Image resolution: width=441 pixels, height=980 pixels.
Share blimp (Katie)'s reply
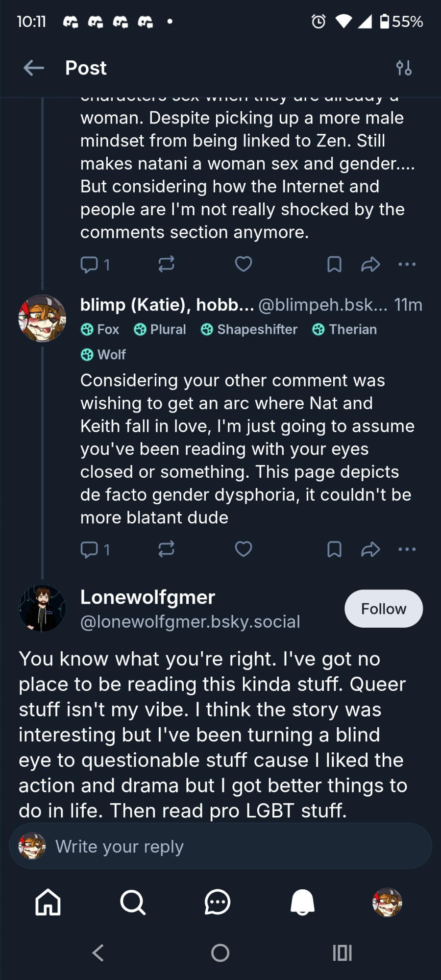(370, 549)
